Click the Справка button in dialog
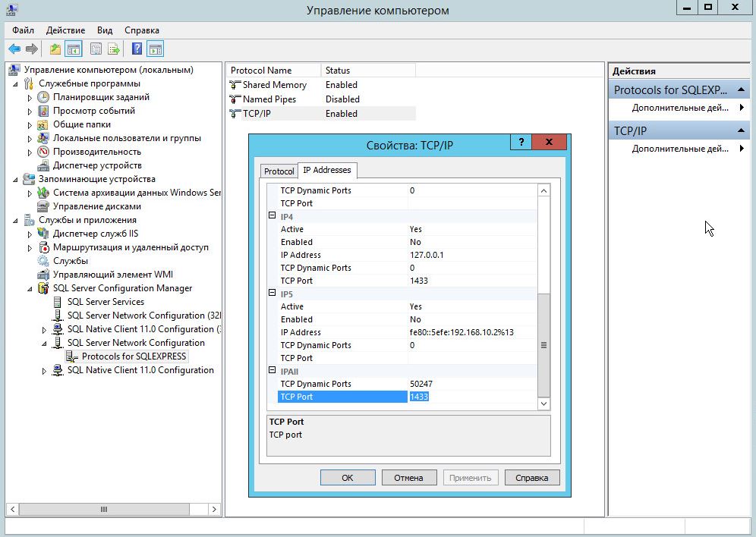 click(x=532, y=478)
